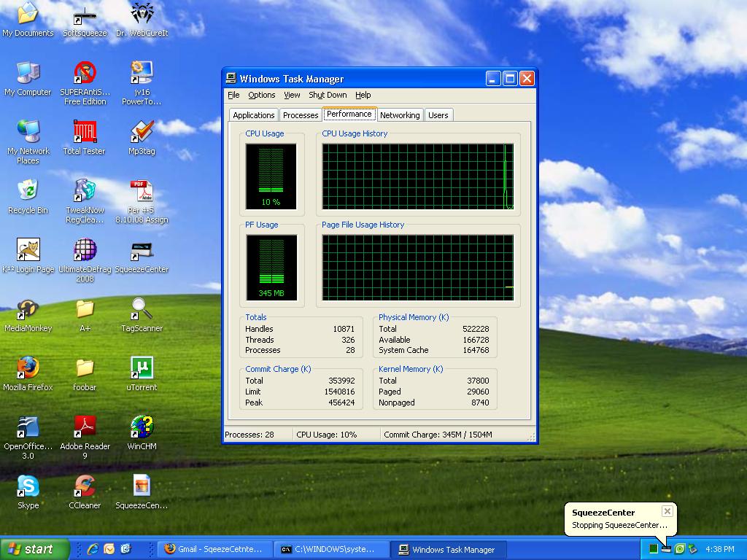Open the Options menu in Task Manager
This screenshot has height=560, width=747.
pyautogui.click(x=261, y=95)
